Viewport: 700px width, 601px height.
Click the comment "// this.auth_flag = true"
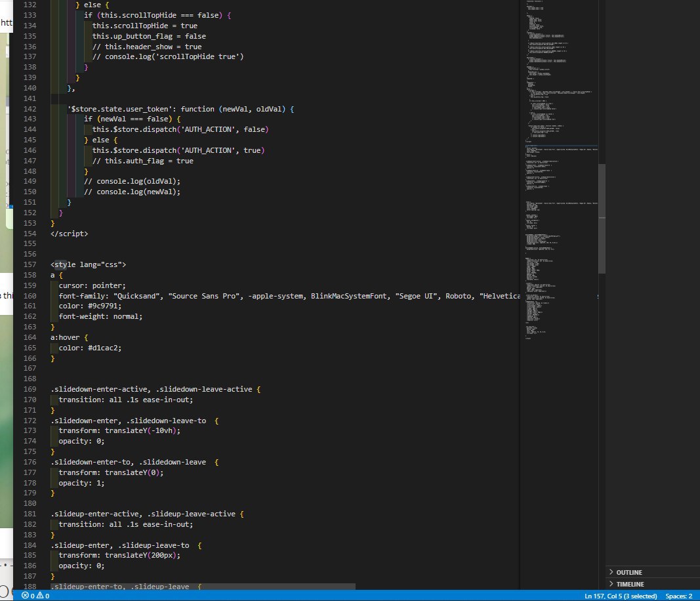[143, 161]
